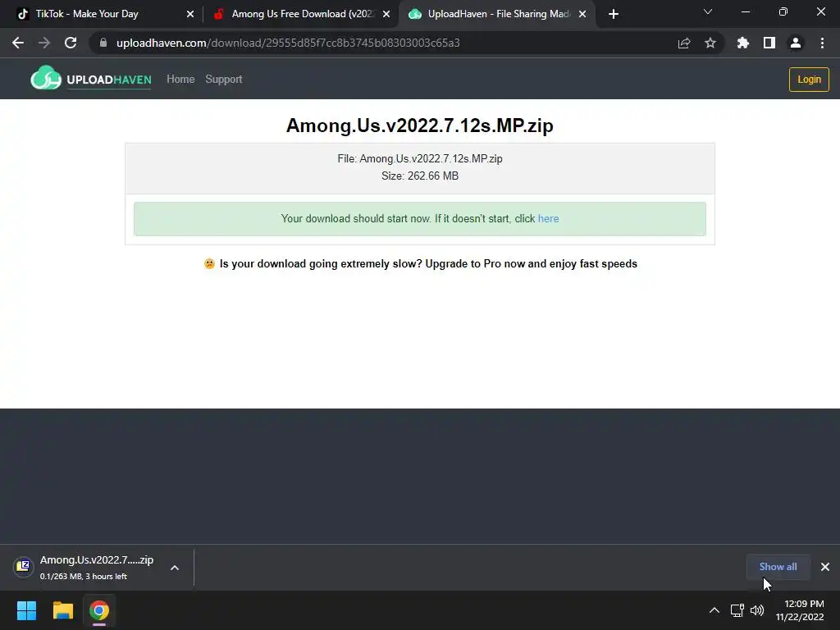The width and height of the screenshot is (840, 630).
Task: Expand the download item options chevron
Action: pyautogui.click(x=175, y=568)
